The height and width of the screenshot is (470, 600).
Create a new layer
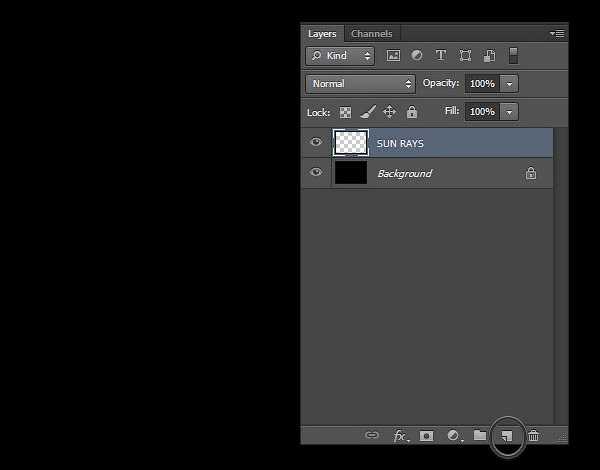tap(507, 436)
